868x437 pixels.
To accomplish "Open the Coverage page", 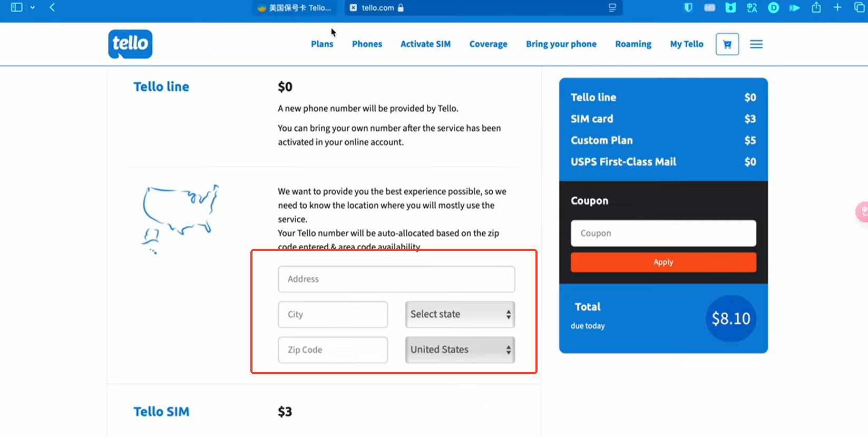I will coord(488,44).
